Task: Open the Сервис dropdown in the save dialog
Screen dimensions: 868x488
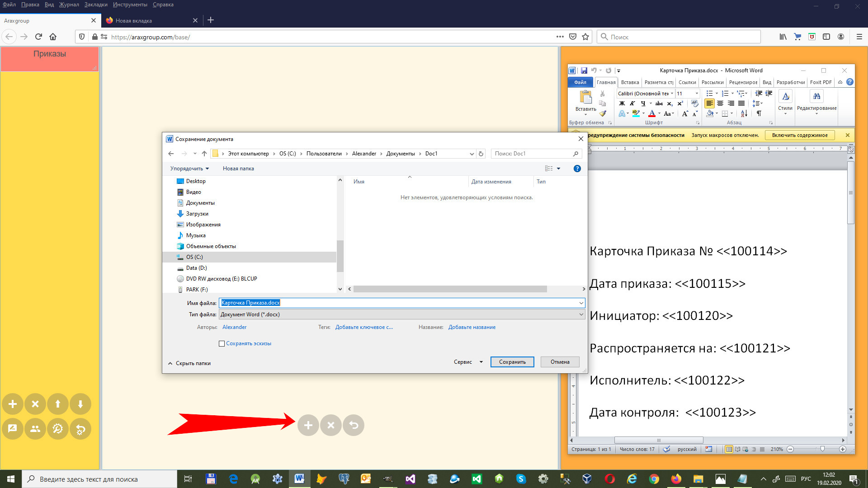Action: coord(468,362)
